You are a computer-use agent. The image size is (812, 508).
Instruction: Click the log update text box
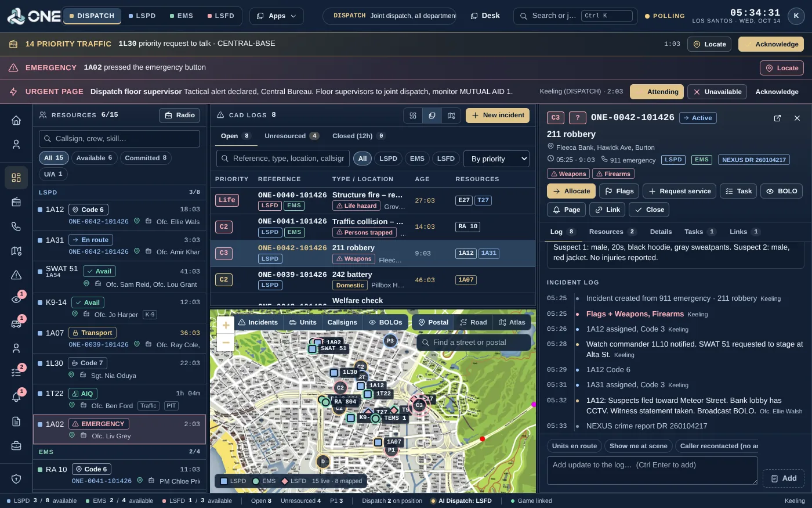click(652, 470)
